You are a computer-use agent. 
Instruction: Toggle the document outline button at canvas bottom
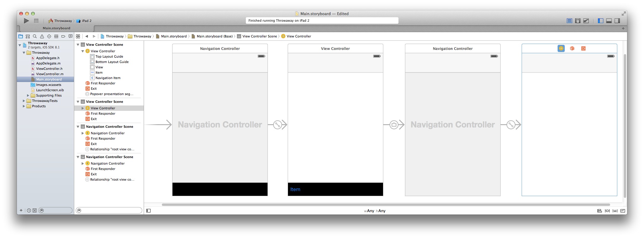[149, 211]
